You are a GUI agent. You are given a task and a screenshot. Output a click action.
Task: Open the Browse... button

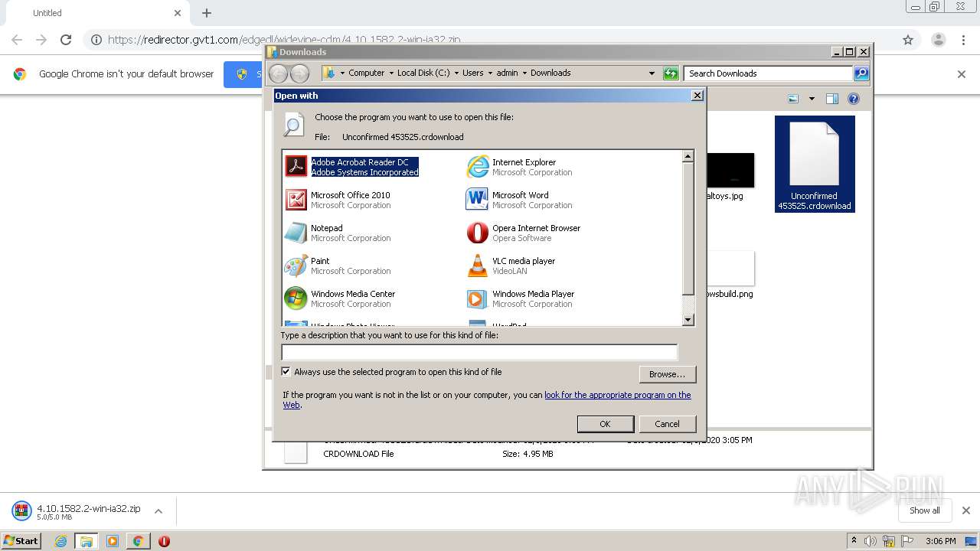click(667, 374)
